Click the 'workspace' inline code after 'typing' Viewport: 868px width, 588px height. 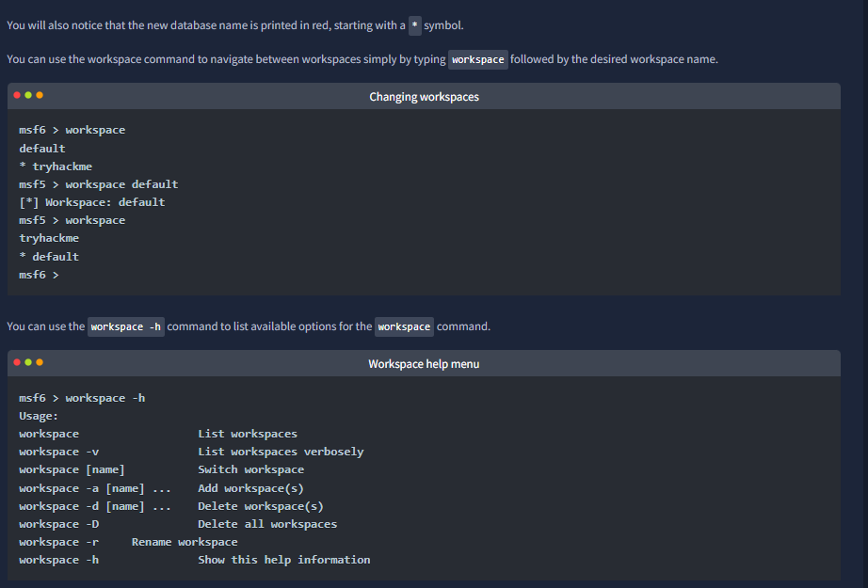pos(477,59)
